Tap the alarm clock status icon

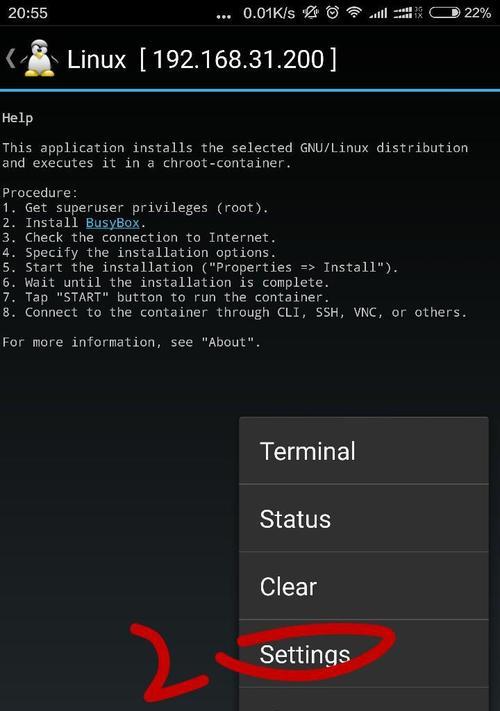[333, 13]
